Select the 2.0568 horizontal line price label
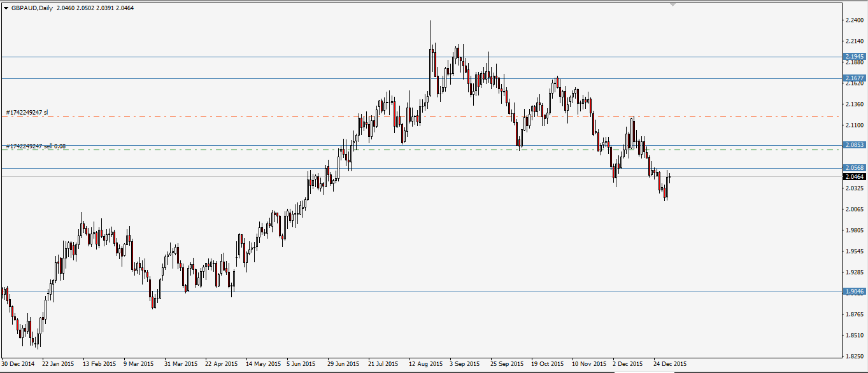This screenshot has width=868, height=373. [x=854, y=168]
